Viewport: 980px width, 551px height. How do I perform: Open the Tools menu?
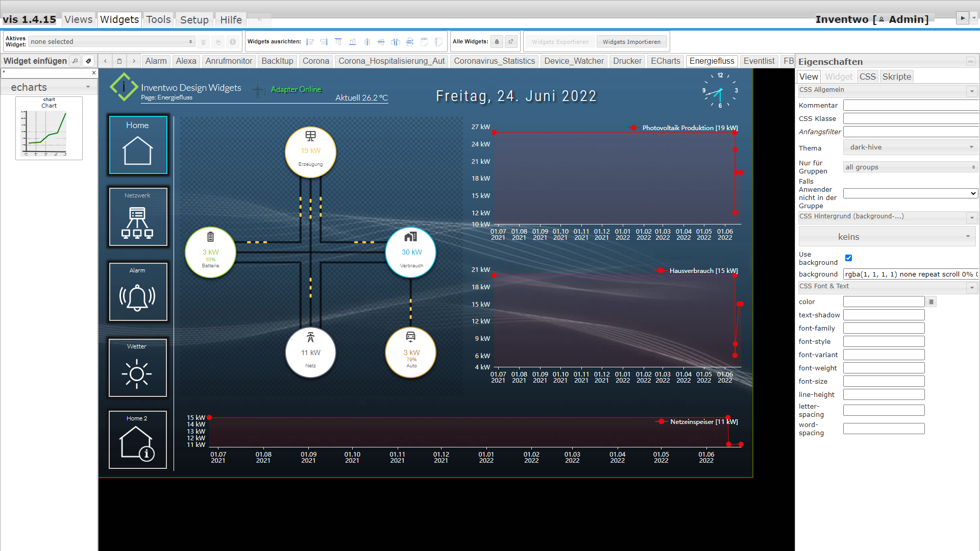[159, 19]
